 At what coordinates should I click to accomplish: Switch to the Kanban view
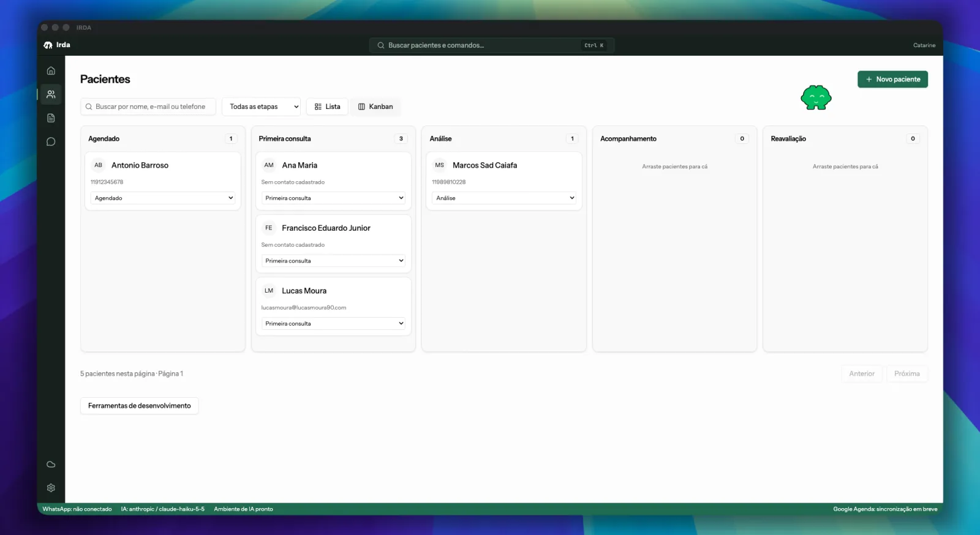pyautogui.click(x=375, y=107)
